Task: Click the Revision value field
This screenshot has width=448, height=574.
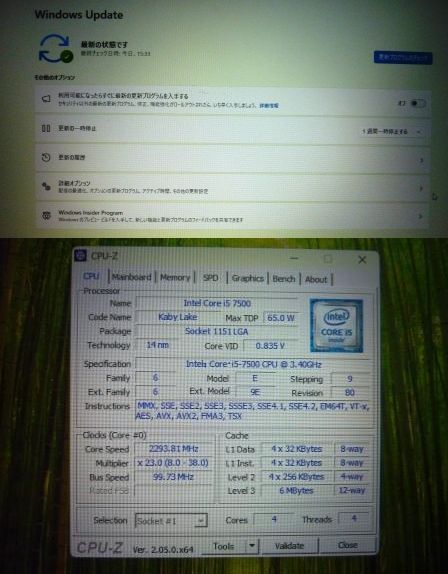Action: point(350,393)
